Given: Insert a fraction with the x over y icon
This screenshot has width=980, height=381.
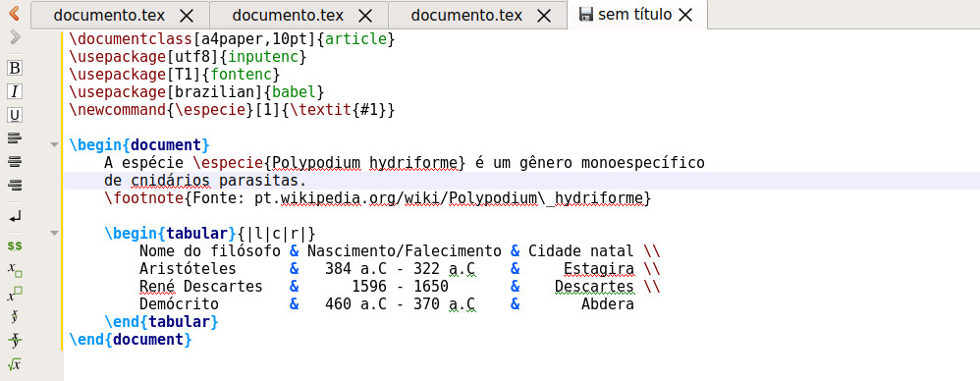Looking at the screenshot, I should pyautogui.click(x=15, y=316).
